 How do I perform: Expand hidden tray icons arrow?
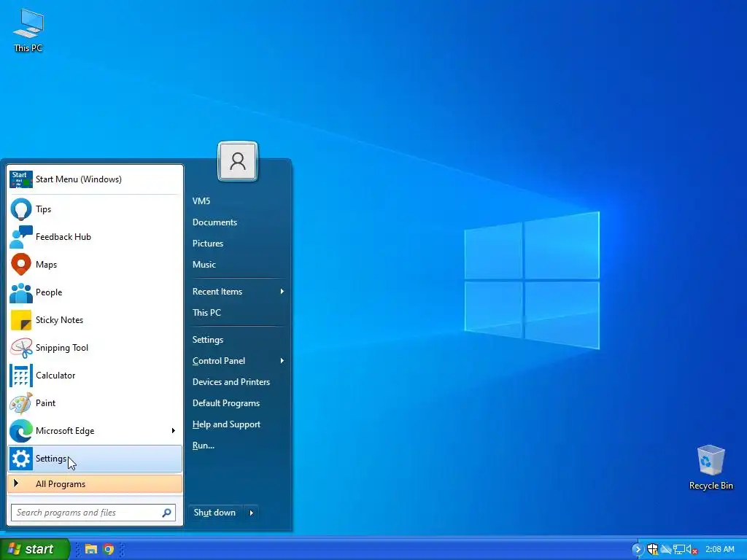click(x=638, y=550)
